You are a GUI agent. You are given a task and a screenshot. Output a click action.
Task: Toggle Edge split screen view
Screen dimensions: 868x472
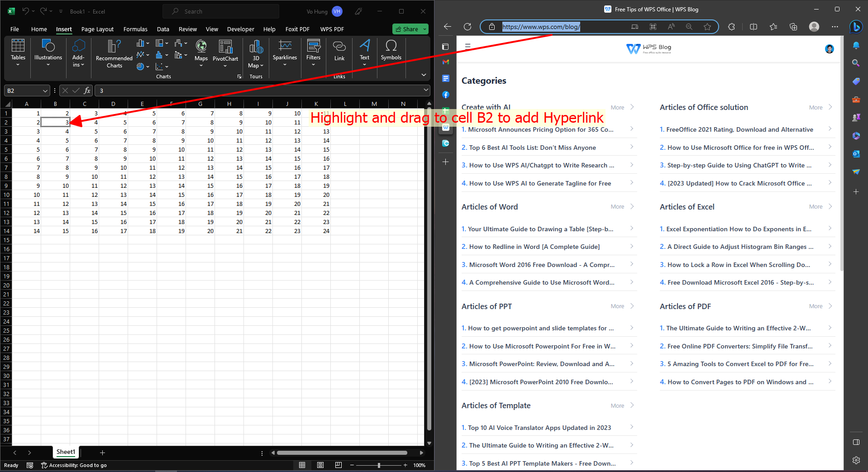753,27
